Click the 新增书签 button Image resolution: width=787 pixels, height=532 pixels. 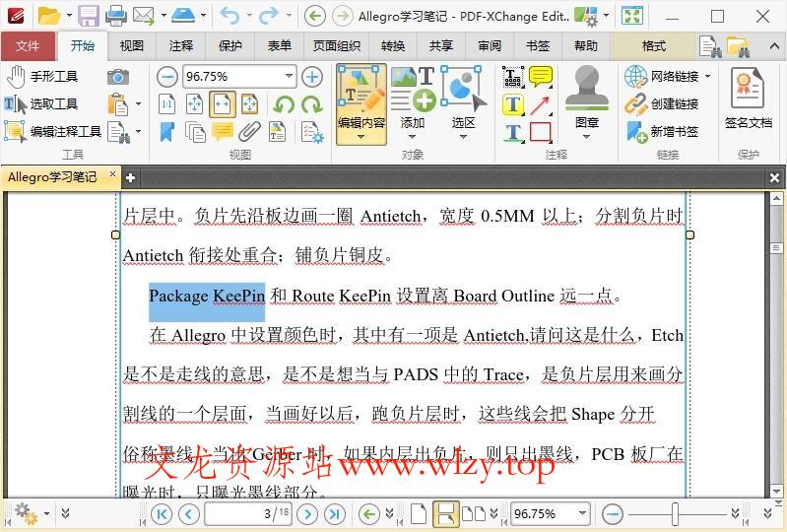pos(662,132)
